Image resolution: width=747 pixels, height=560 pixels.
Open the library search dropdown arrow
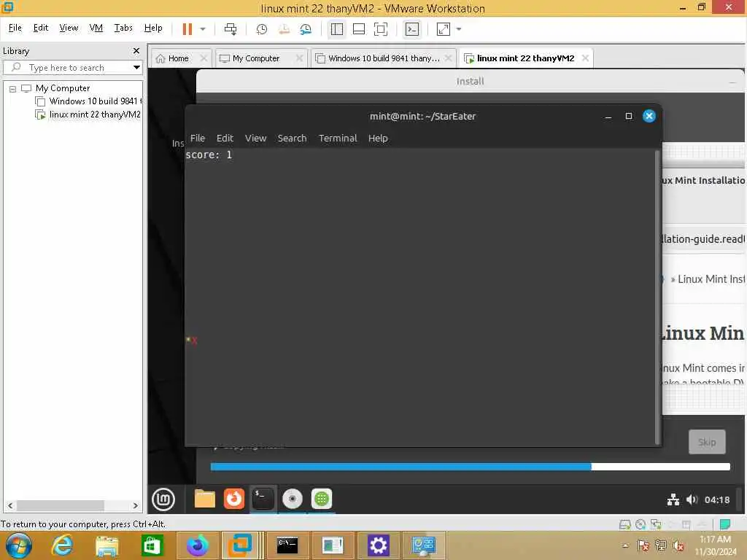tap(136, 68)
